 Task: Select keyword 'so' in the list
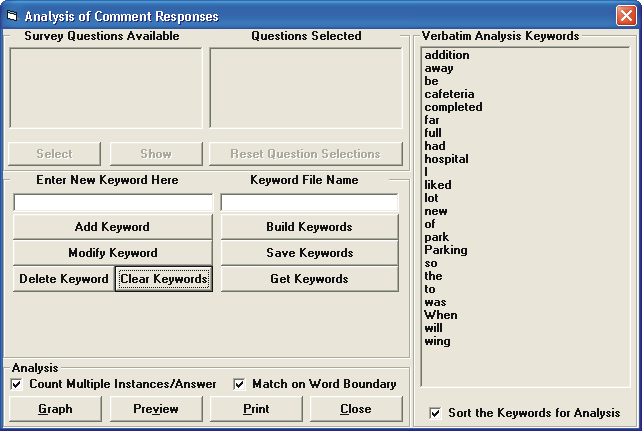point(431,263)
